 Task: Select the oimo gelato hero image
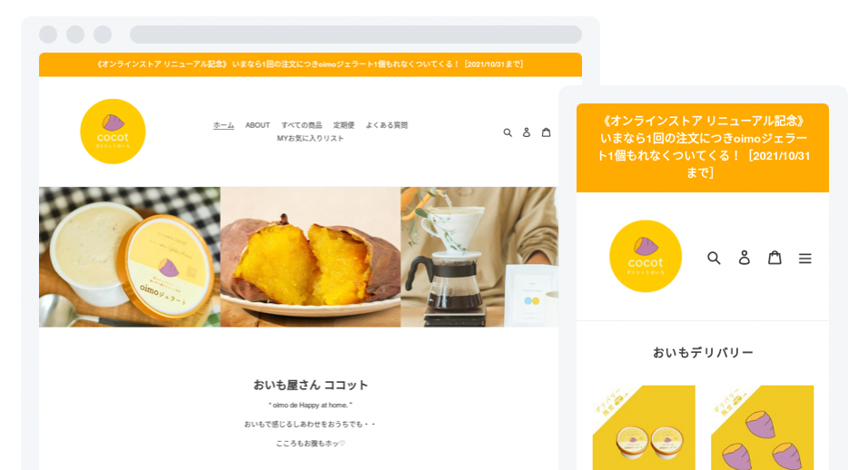point(130,257)
